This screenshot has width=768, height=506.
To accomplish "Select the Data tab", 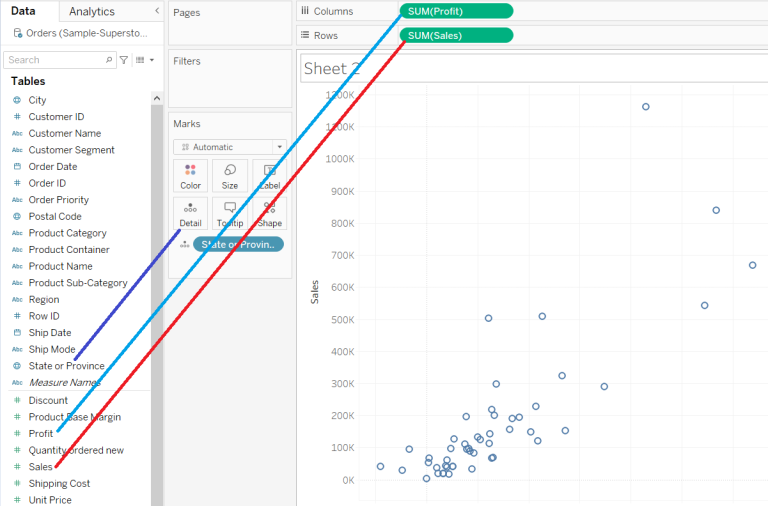I will point(23,11).
